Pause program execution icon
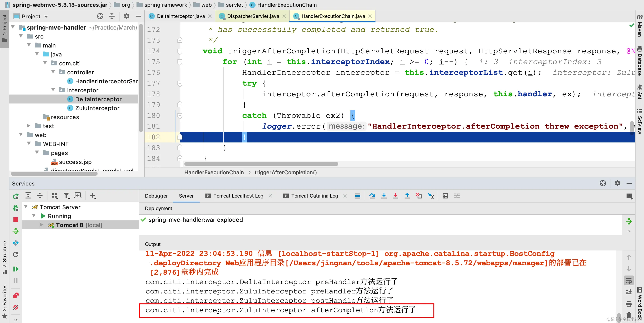This screenshot has height=323, width=644. click(15, 280)
